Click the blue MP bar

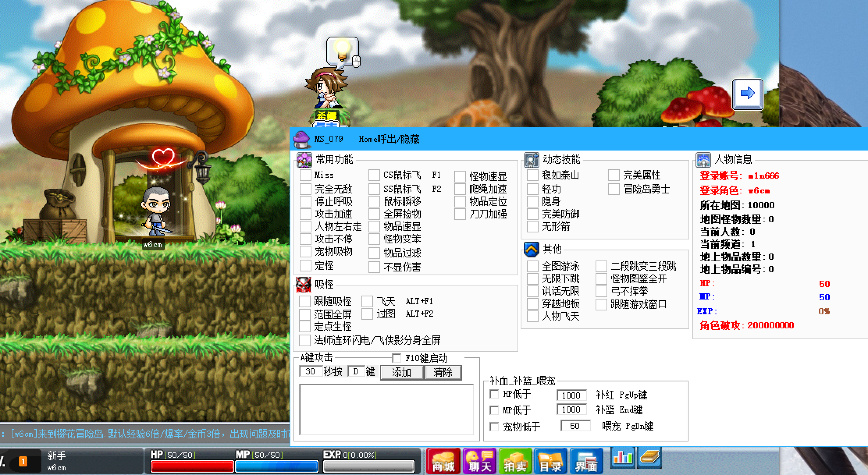(277, 466)
